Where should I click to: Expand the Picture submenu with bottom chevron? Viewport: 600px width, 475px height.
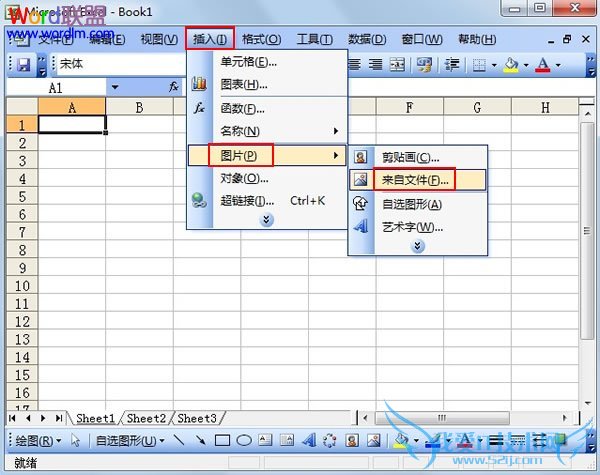(417, 245)
